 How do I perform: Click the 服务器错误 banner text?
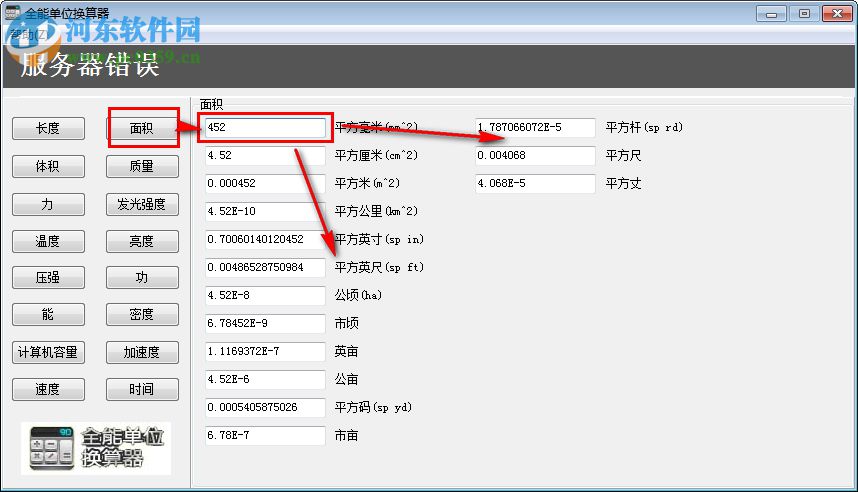(x=90, y=65)
